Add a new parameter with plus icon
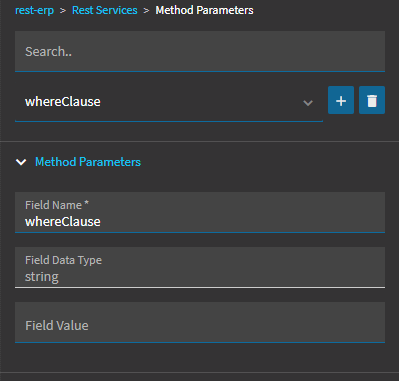This screenshot has width=399, height=381. pos(341,100)
